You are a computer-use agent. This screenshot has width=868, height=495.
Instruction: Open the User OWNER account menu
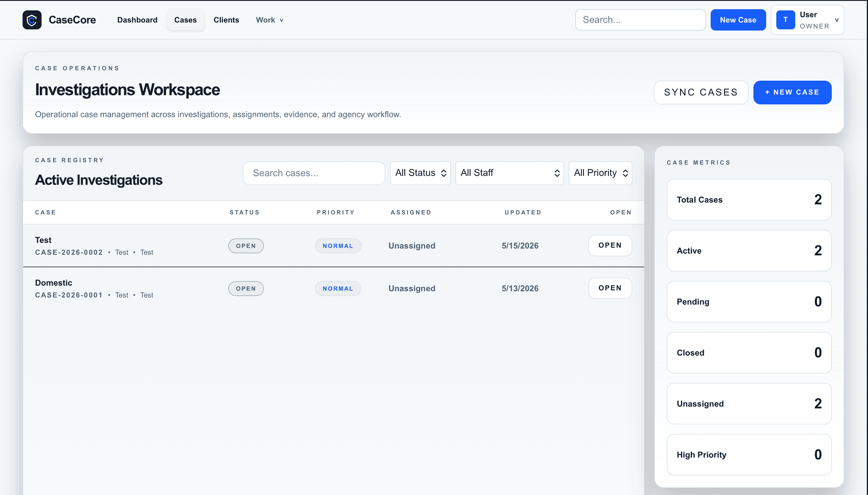point(807,20)
